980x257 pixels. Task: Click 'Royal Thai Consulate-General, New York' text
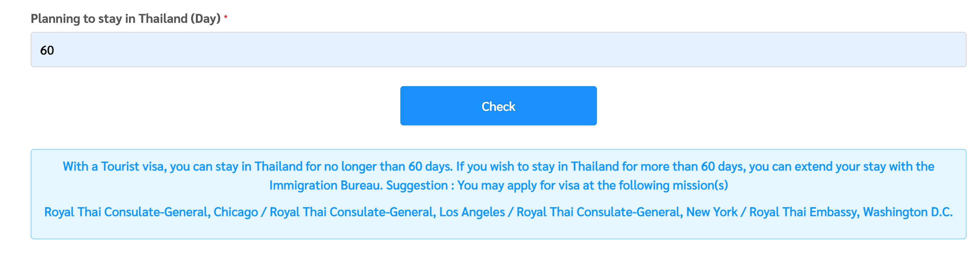(x=627, y=212)
